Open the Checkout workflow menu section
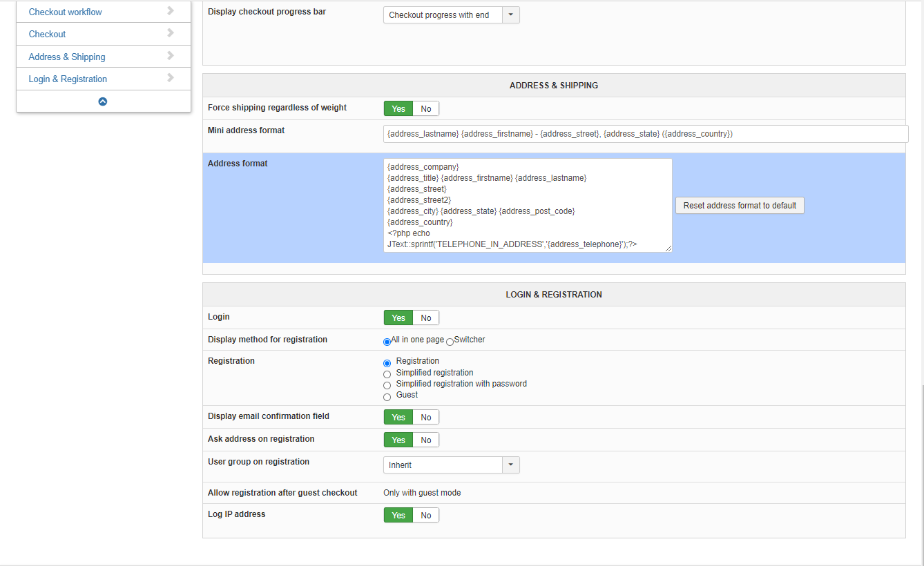The image size is (924, 566). coord(66,12)
